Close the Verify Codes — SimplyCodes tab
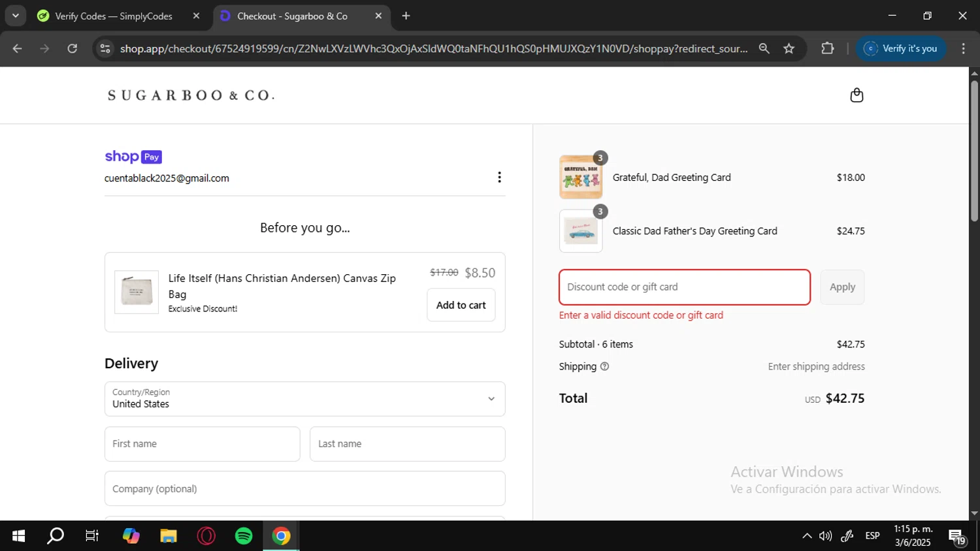 point(196,16)
